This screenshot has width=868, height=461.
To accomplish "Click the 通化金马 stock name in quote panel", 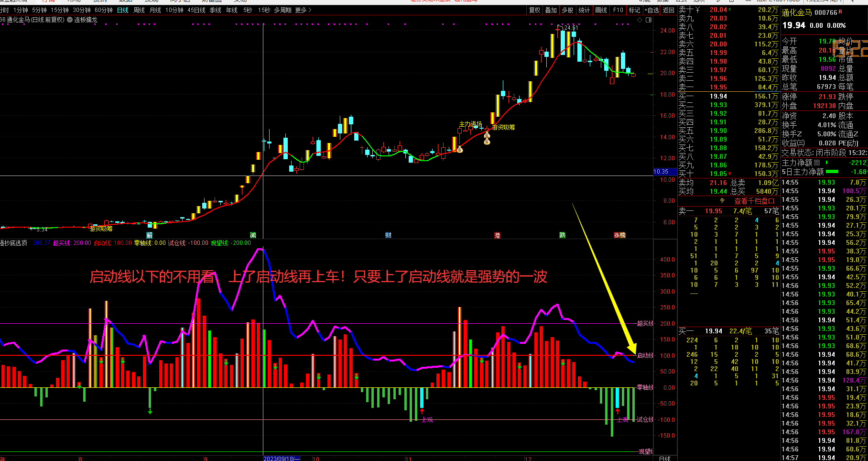I will tap(797, 13).
